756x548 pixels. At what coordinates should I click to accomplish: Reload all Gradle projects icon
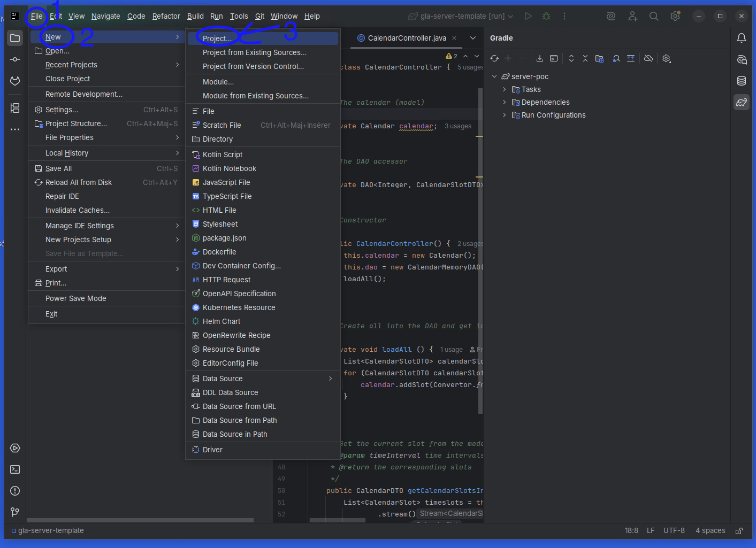[x=494, y=58]
